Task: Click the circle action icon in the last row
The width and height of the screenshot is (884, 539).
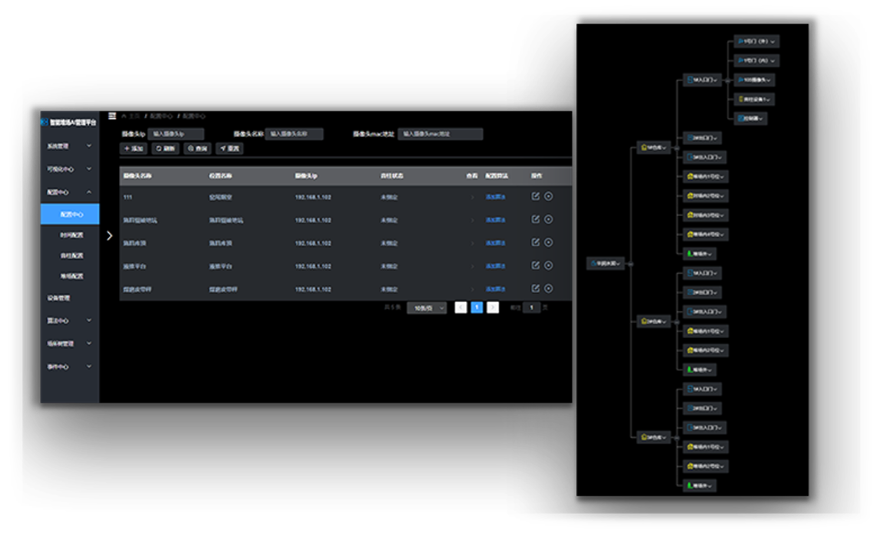Action: tap(549, 288)
